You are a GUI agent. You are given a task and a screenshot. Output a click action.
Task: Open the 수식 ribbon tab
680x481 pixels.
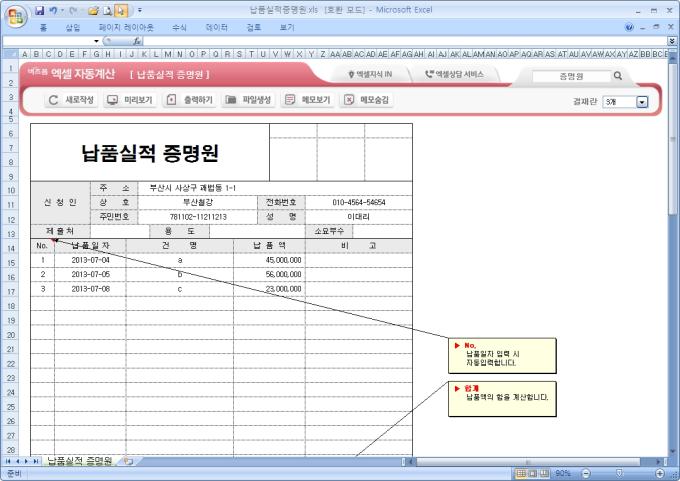point(179,27)
